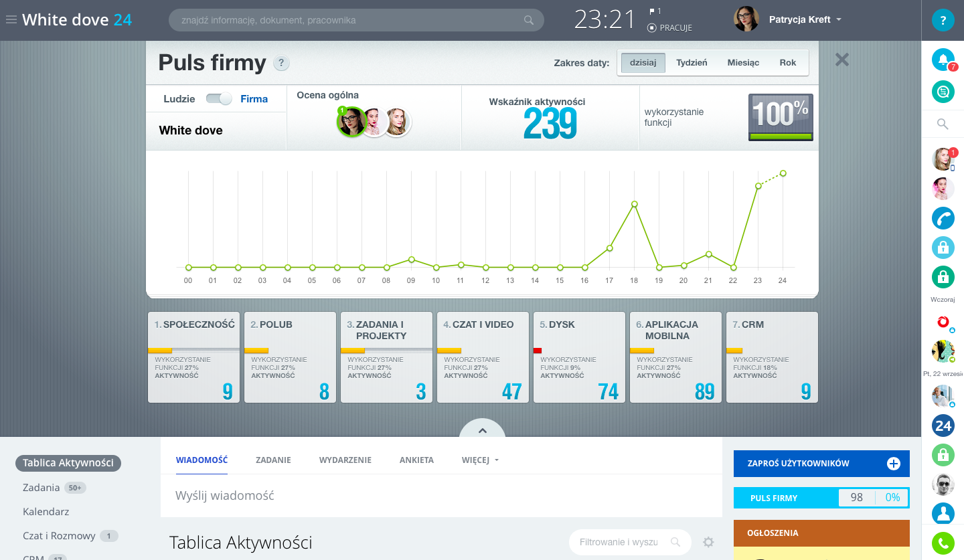Click the plus icon on Zaproś Użytkowników
Viewport: 964px width, 560px height.
[x=893, y=464]
